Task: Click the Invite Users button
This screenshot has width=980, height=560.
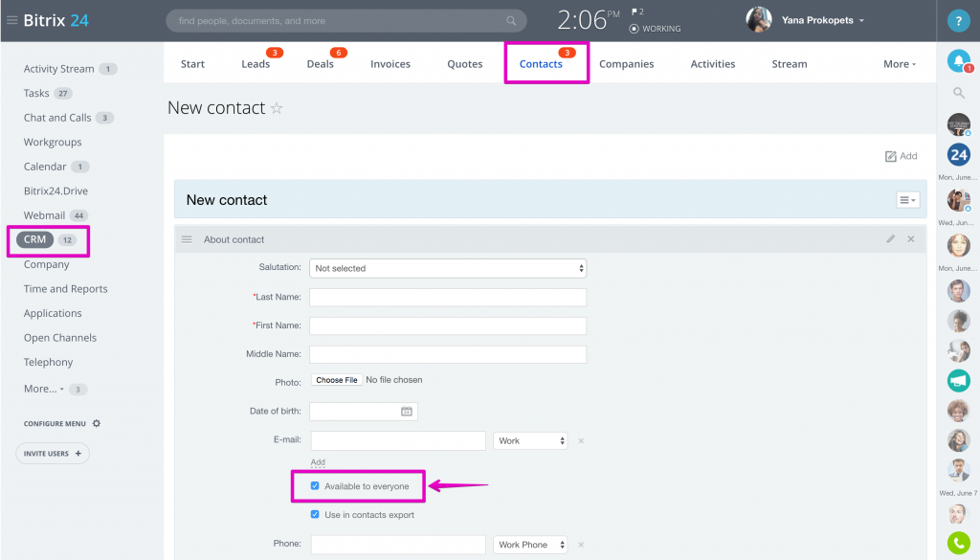Action: click(x=53, y=453)
